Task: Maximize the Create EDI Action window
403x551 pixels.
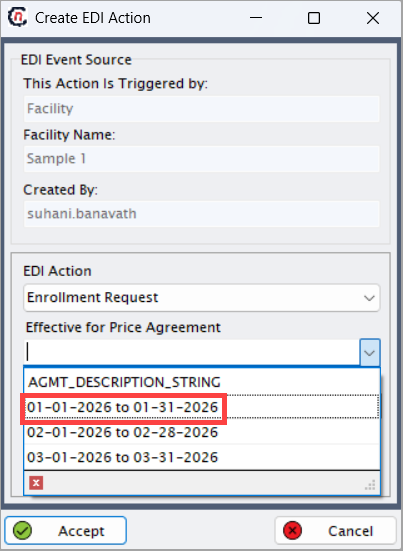Action: point(314,18)
